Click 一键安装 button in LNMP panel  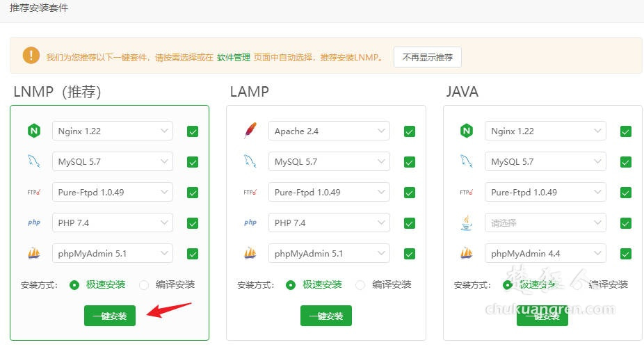click(x=110, y=316)
